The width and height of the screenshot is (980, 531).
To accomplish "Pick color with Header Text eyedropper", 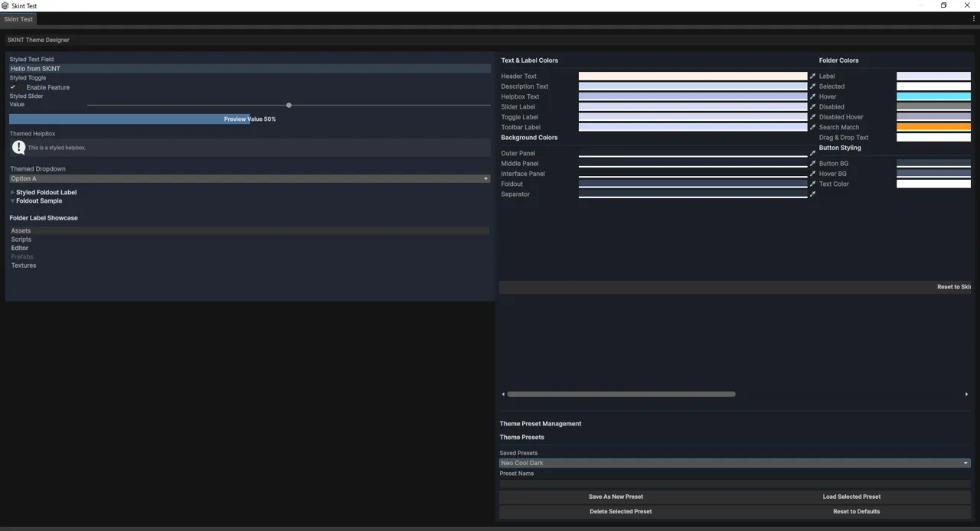I will point(812,77).
